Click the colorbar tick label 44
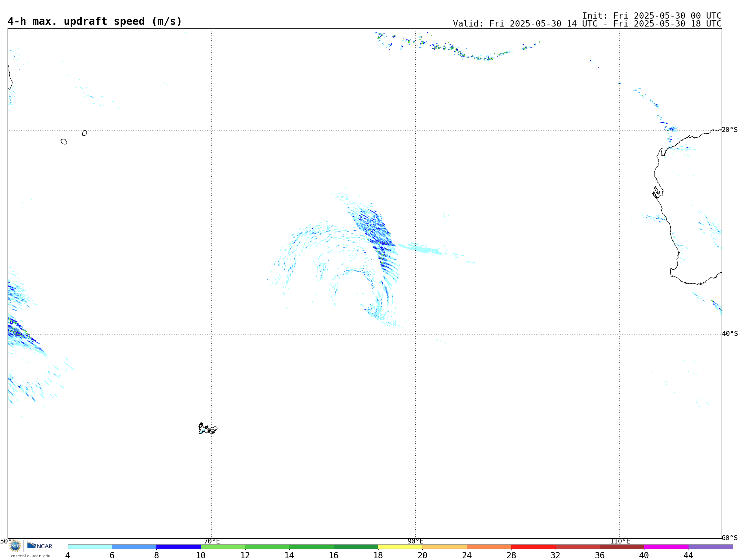 click(x=689, y=556)
